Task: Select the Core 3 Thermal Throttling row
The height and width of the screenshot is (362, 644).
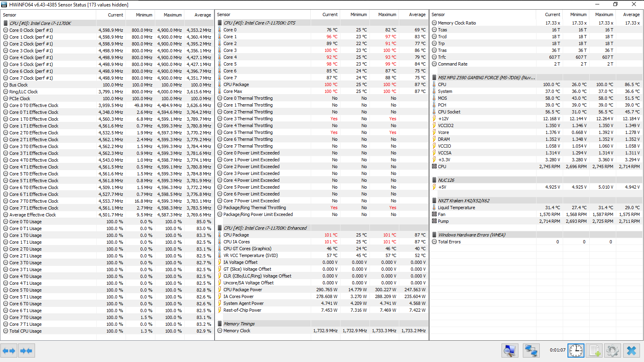Action: click(322, 119)
